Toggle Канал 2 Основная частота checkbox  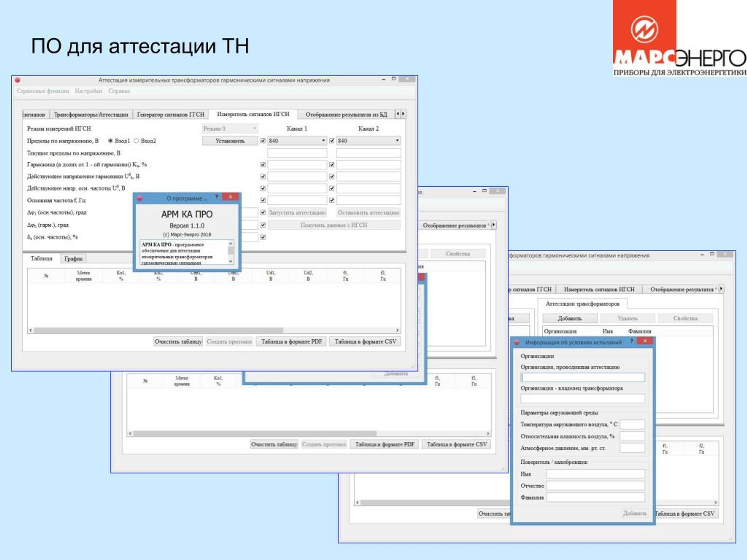332,200
